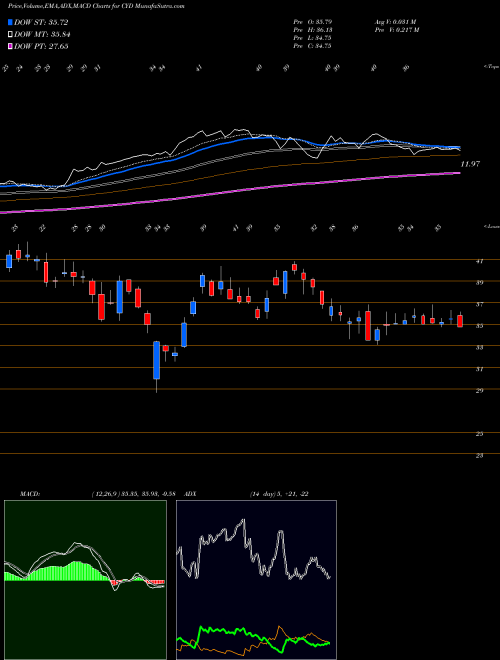Click the 'Pre L: 34.75' low value
Image resolution: width=500 pixels, height=660 pixels.
(x=313, y=38)
